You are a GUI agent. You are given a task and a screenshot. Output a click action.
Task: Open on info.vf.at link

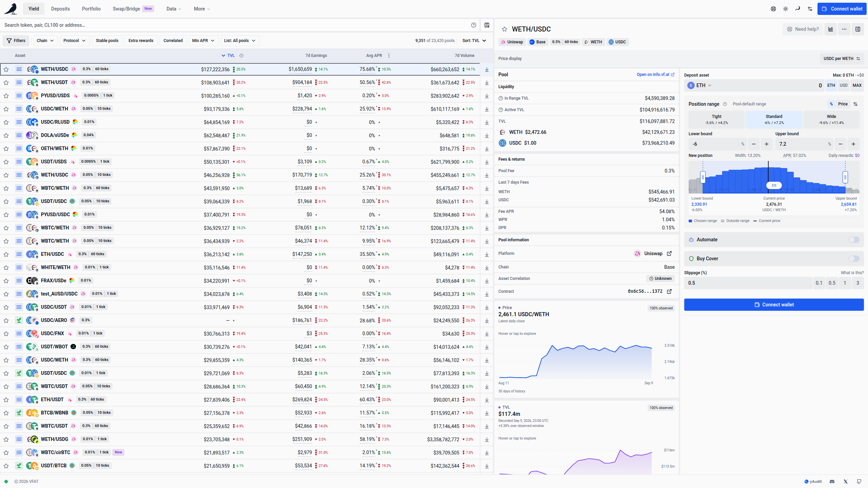click(655, 75)
